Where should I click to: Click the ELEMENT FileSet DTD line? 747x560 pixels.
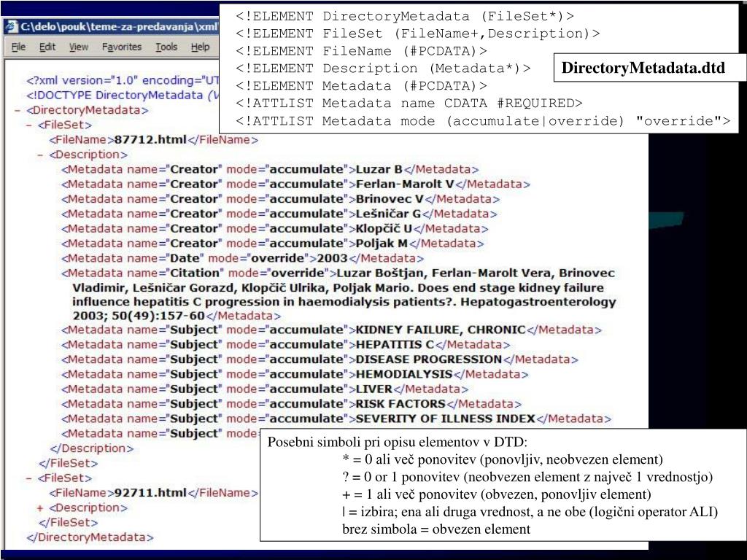pos(418,34)
